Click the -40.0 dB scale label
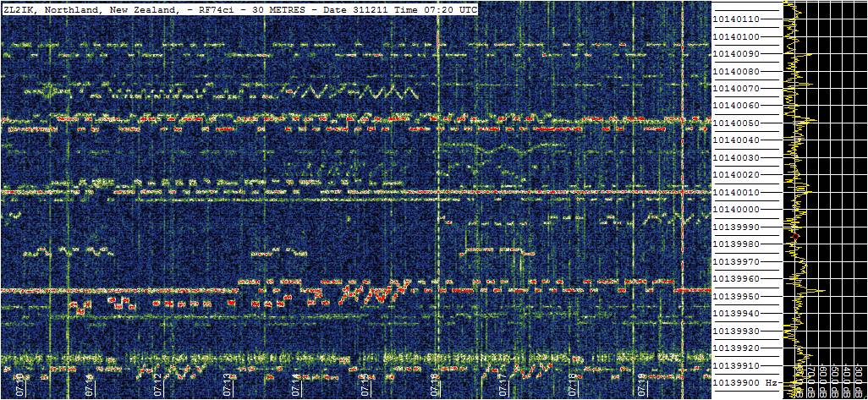The image size is (868, 400). pyautogui.click(x=847, y=381)
